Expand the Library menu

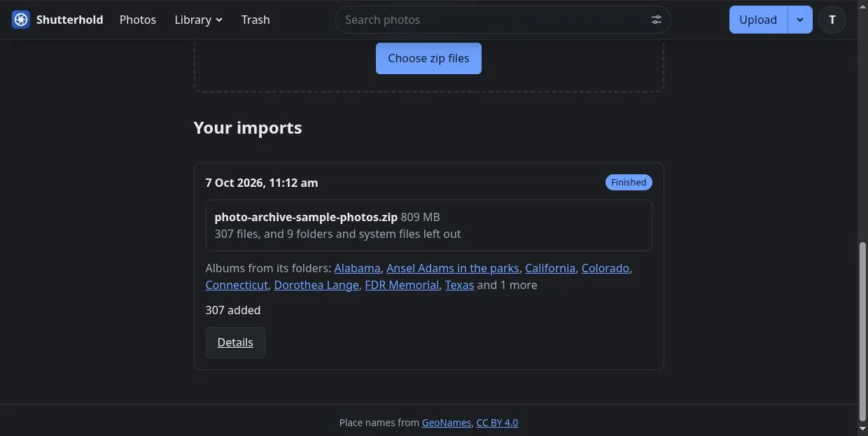pos(198,20)
